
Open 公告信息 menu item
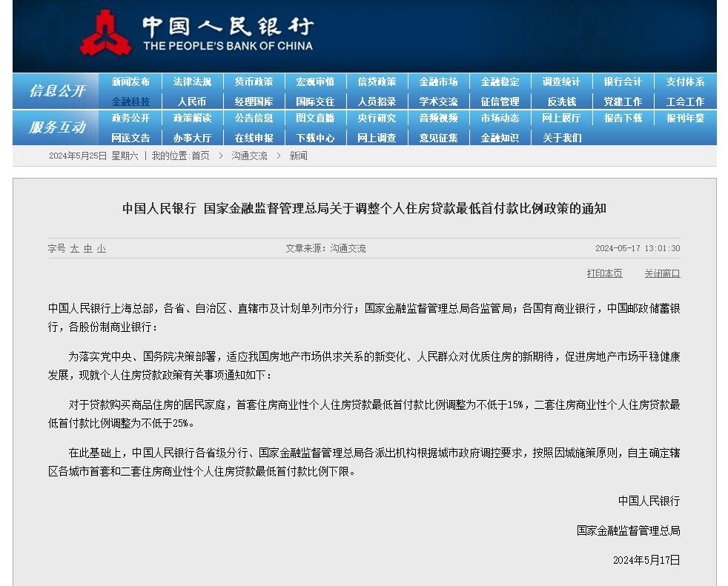(254, 118)
